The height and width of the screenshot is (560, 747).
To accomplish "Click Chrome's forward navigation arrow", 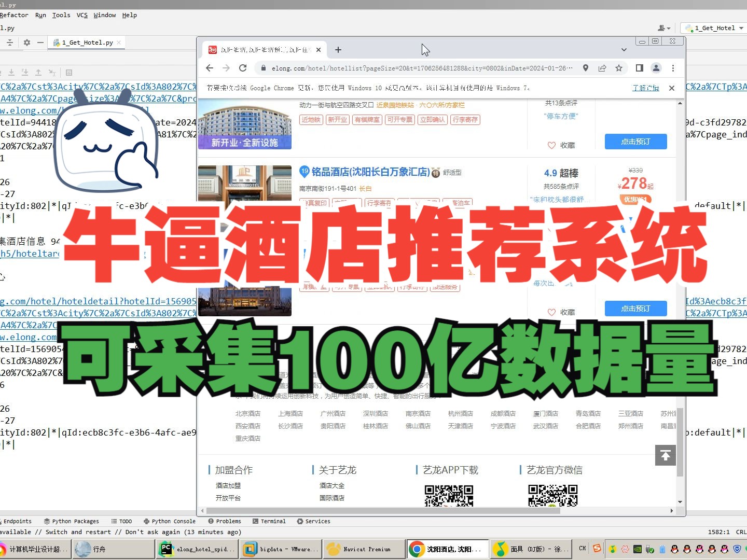I will (226, 68).
